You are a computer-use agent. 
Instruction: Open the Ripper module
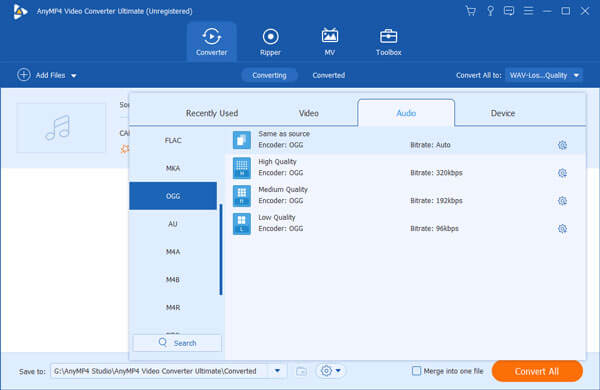pos(270,42)
